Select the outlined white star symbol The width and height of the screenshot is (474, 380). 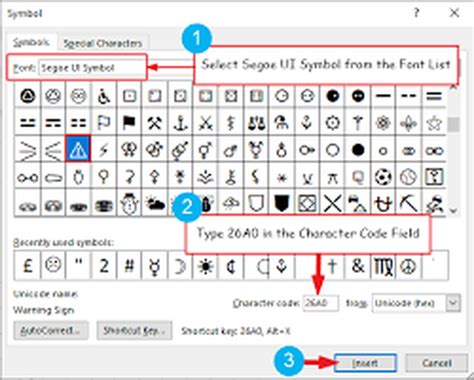pyautogui.click(x=434, y=123)
